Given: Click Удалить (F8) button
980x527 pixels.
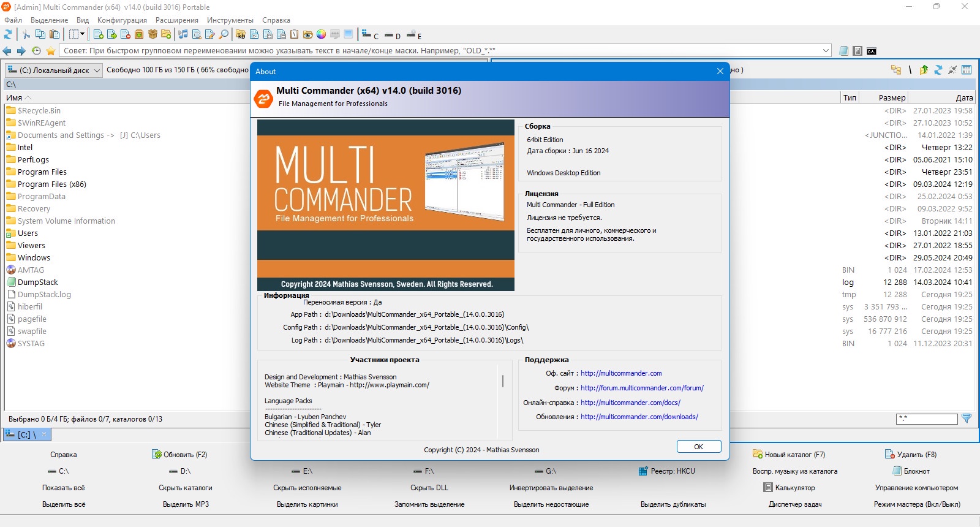Looking at the screenshot, I should (x=911, y=455).
